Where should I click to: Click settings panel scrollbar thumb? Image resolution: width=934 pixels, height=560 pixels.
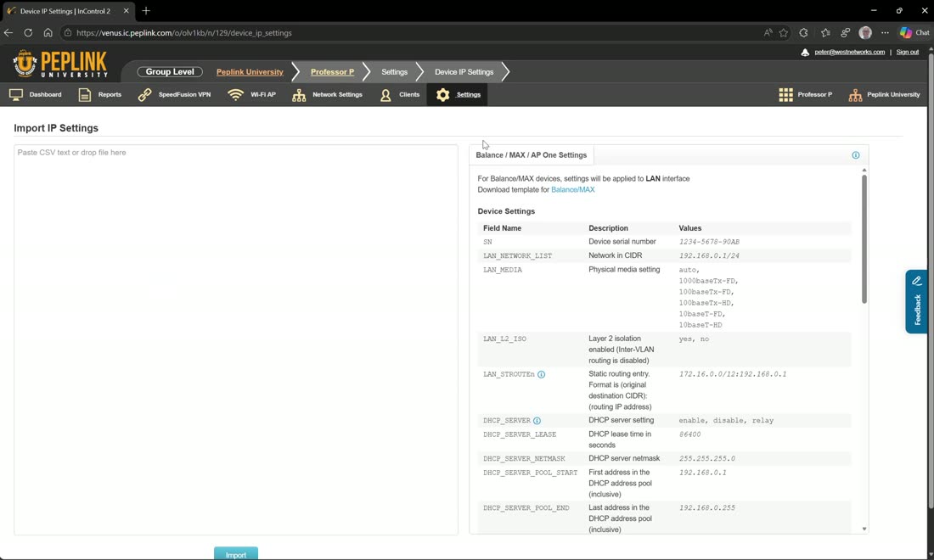pyautogui.click(x=864, y=238)
